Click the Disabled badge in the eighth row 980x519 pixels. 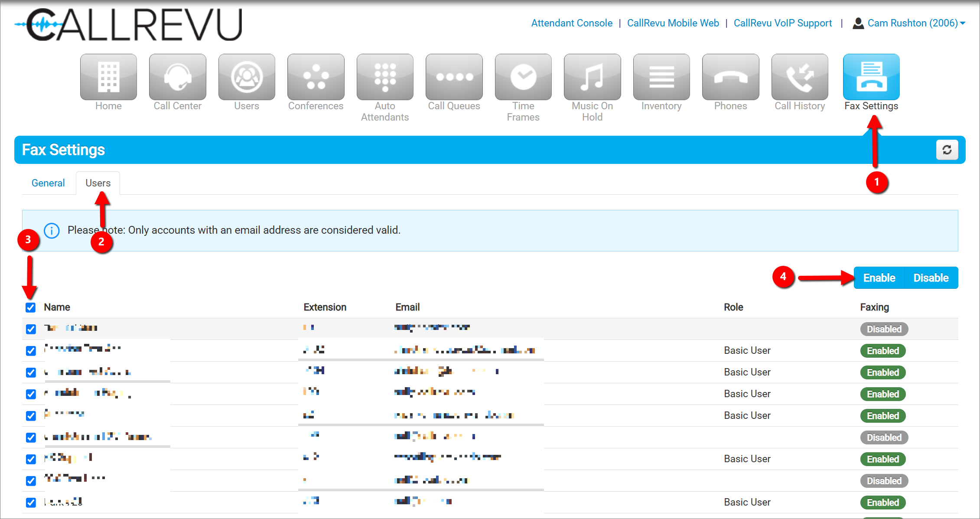tap(884, 481)
